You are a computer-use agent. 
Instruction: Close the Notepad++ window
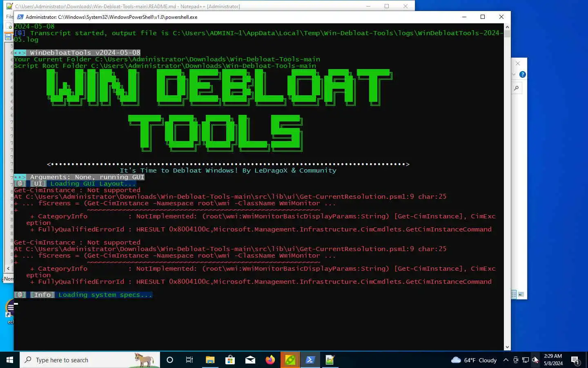coord(405,6)
